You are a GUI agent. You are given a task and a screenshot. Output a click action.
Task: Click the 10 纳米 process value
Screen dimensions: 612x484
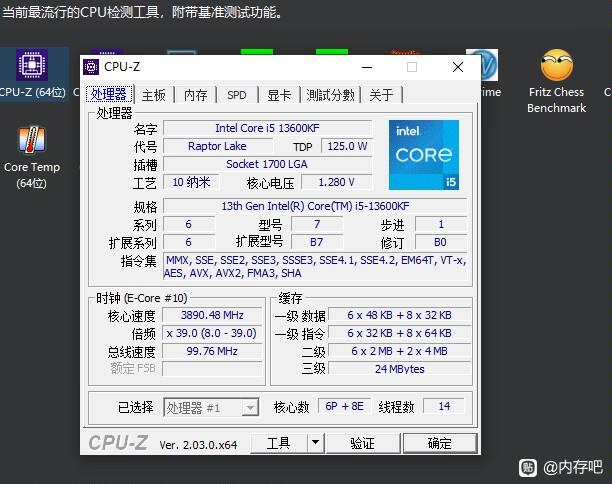tap(191, 182)
